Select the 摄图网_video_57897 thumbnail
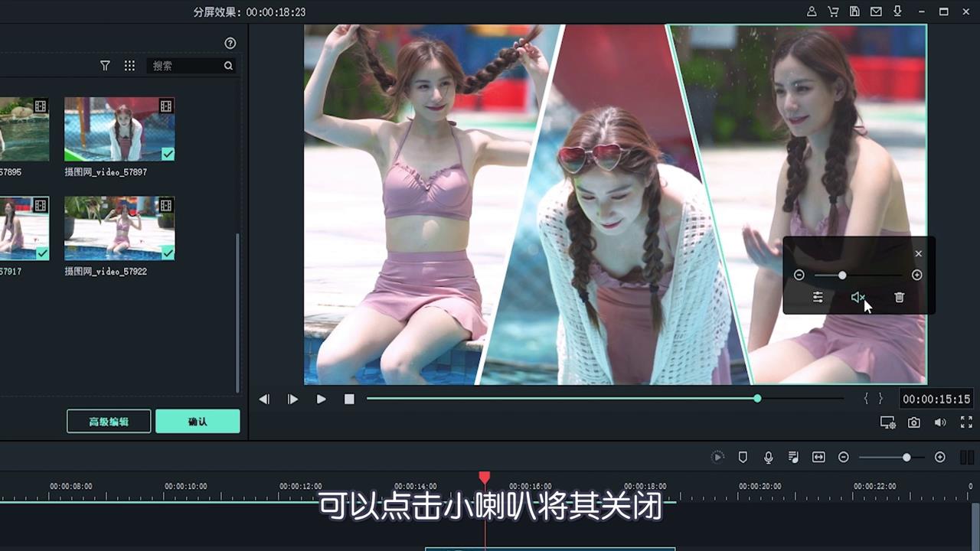The width and height of the screenshot is (980, 551). click(119, 129)
